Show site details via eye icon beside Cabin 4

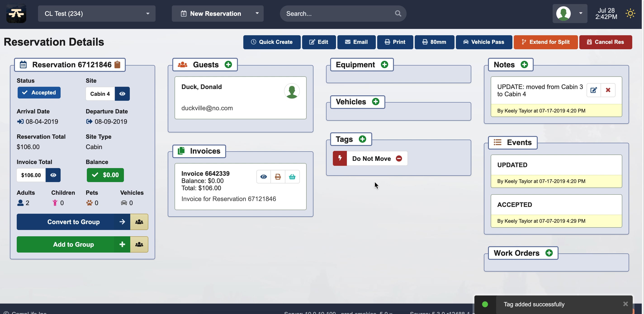(x=122, y=94)
